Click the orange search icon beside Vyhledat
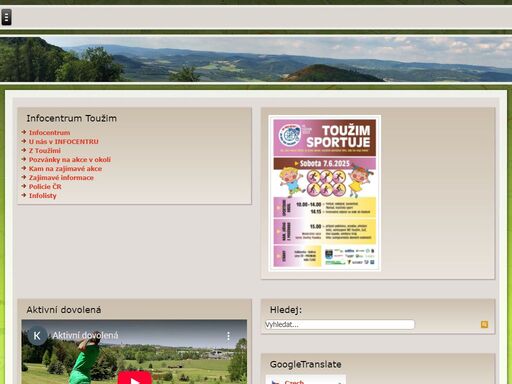Image resolution: width=512 pixels, height=384 pixels. coord(484,324)
